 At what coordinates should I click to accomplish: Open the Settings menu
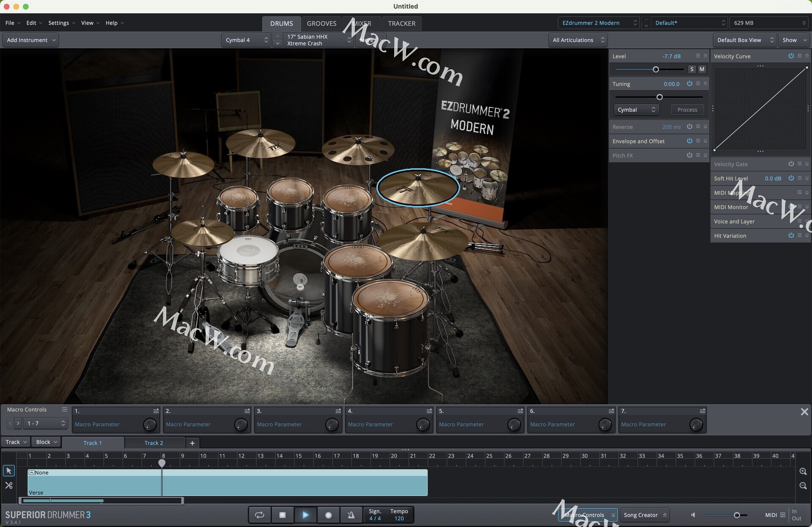pyautogui.click(x=61, y=23)
